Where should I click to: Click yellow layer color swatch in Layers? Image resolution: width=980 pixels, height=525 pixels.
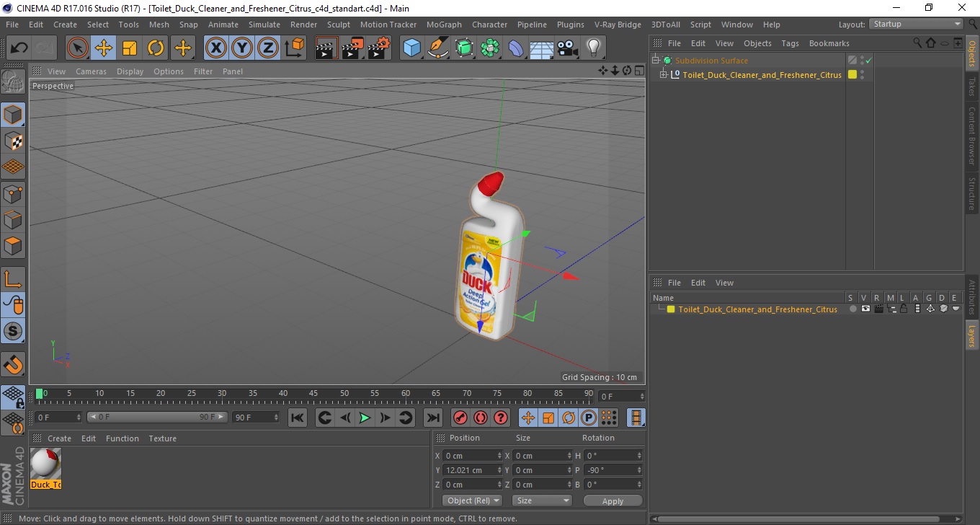pyautogui.click(x=671, y=309)
